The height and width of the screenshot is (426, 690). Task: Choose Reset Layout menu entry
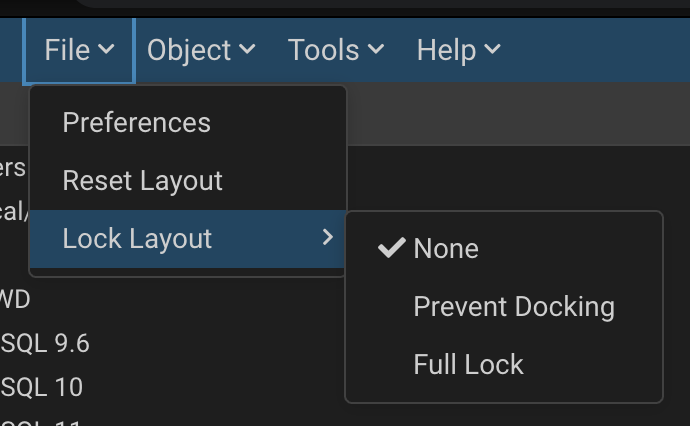[x=142, y=181]
